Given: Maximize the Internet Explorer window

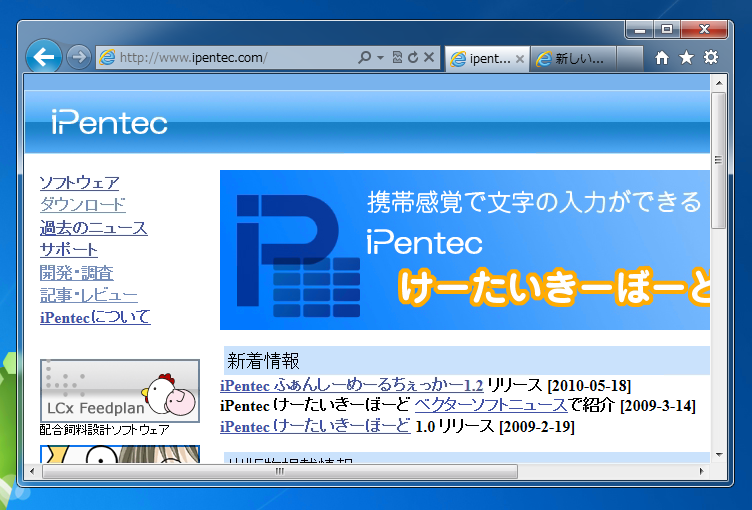Looking at the screenshot, I should (x=666, y=30).
